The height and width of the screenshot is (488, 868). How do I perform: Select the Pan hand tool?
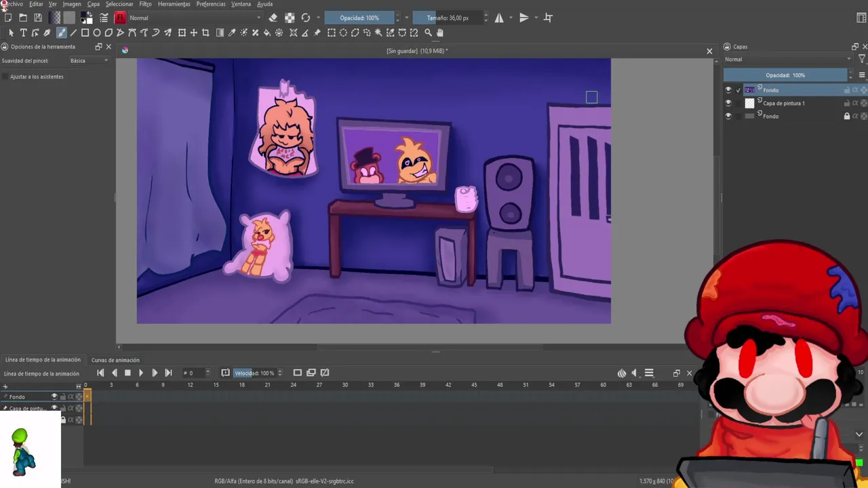(440, 33)
